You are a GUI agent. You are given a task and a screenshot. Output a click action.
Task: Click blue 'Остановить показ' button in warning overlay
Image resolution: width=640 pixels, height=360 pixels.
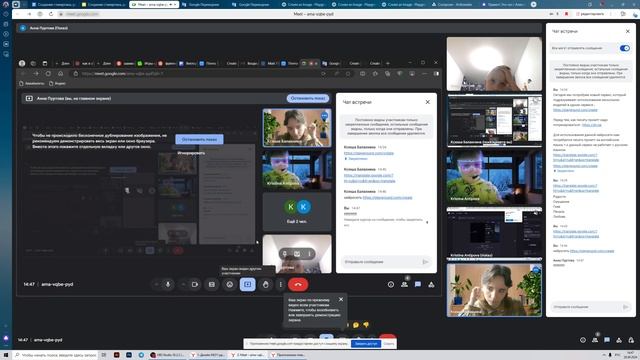[200, 140]
